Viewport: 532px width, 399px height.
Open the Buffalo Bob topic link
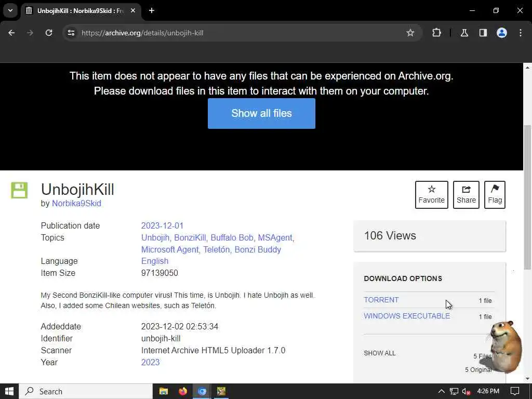click(x=232, y=237)
